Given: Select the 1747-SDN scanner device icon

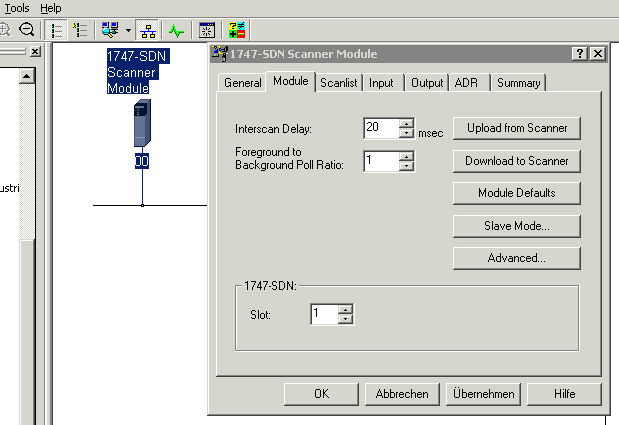Looking at the screenshot, I should [x=142, y=125].
